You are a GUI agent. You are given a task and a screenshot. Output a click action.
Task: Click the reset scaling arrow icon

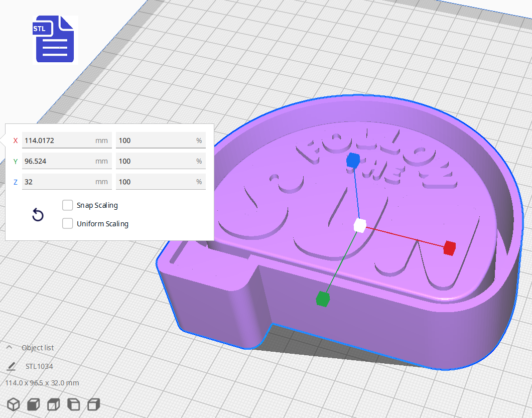(38, 214)
